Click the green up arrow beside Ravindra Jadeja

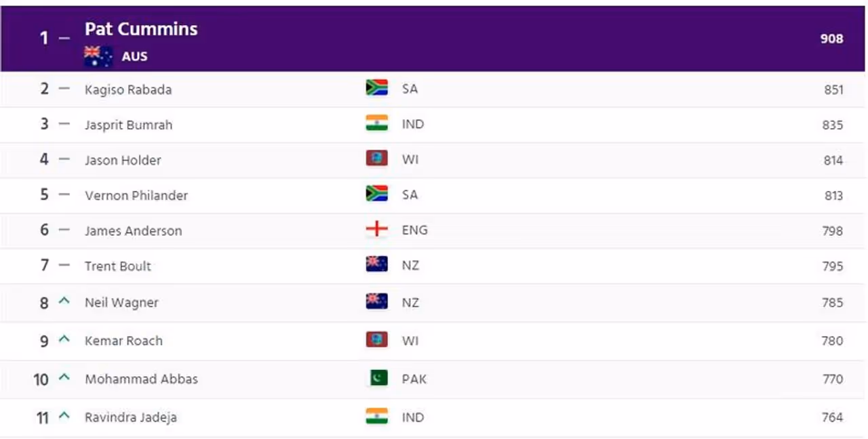point(64,415)
